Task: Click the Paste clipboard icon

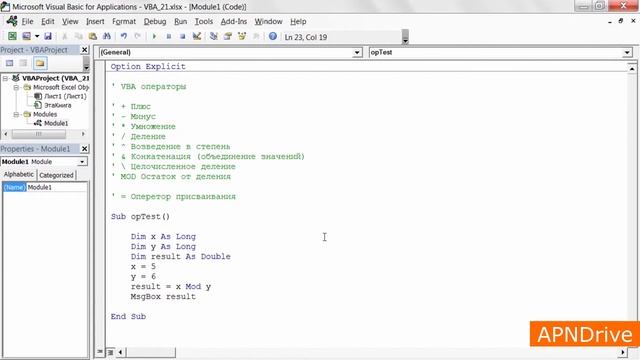Action: 93,36
